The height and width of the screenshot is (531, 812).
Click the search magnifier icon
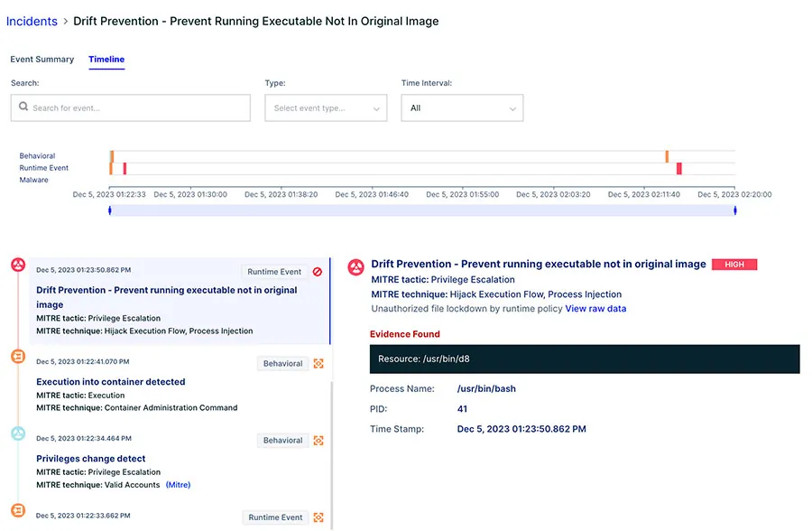23,107
